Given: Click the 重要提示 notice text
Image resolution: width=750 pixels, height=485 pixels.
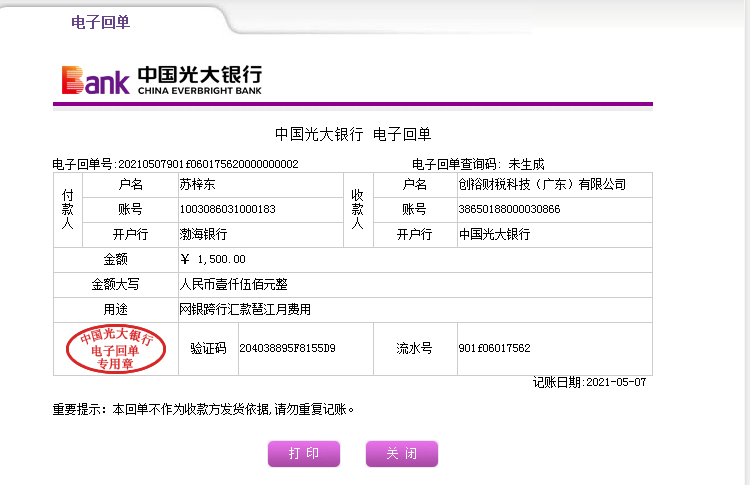Looking at the screenshot, I should point(203,409).
